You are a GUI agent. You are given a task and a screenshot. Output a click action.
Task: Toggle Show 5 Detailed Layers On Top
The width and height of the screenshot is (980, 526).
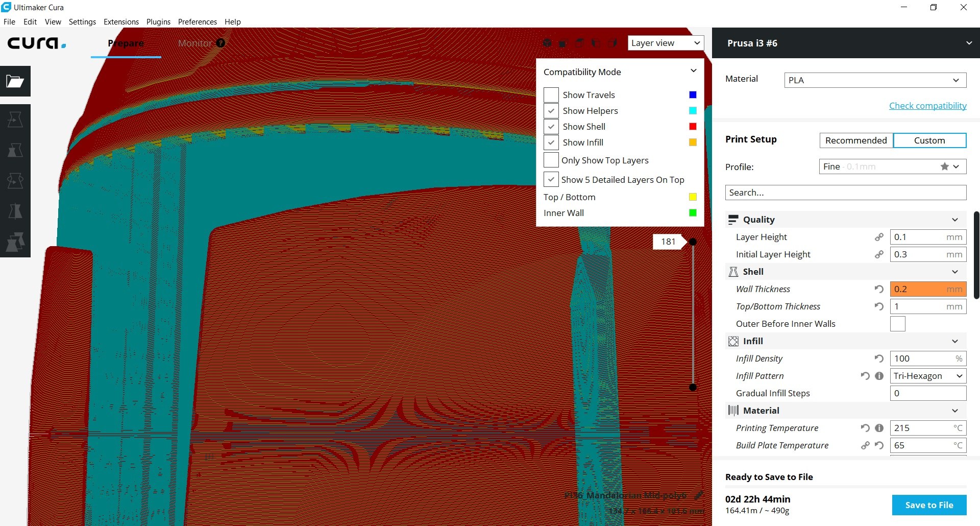(551, 179)
